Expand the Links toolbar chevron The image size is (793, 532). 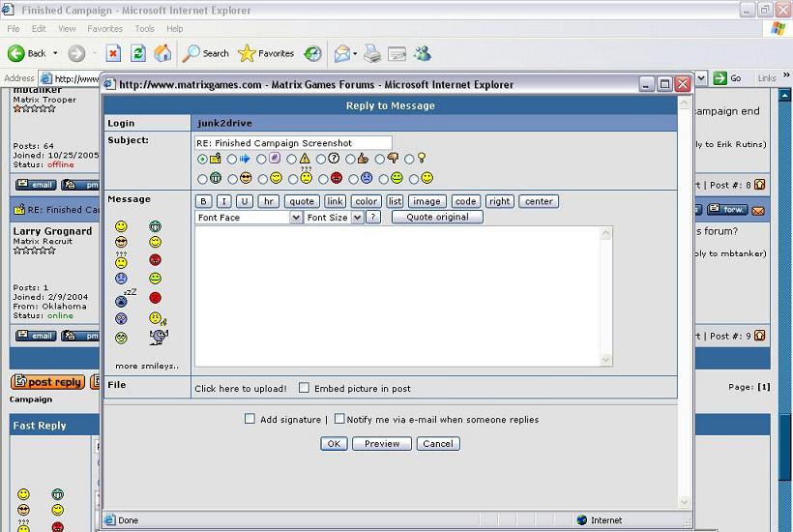tap(786, 75)
